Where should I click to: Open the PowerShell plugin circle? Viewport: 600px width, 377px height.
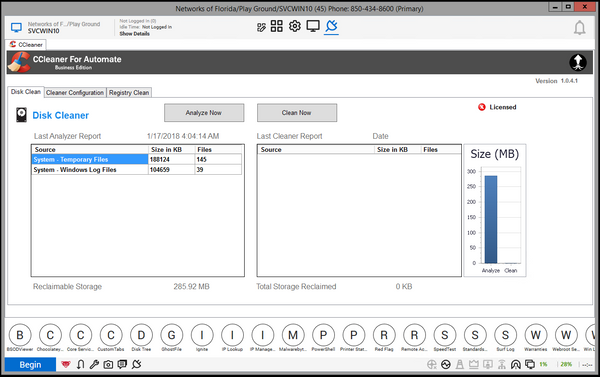(x=323, y=335)
